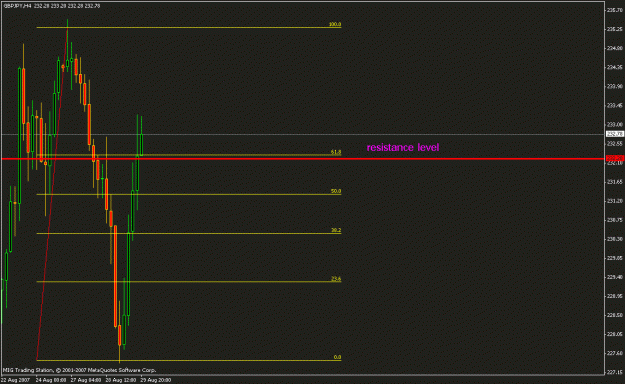Click the Fibonacci 0.0 level label
Viewport: 625px width, 384px height.
point(337,357)
